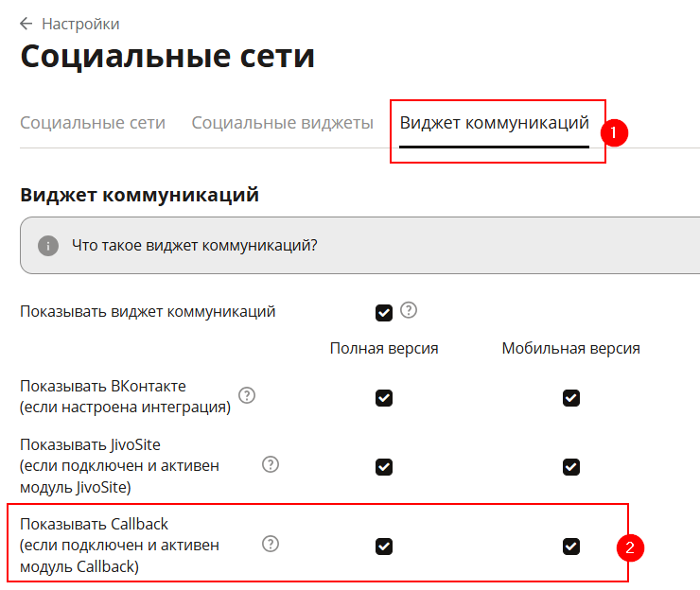Open help icon for 'Показывать JivoSite'
Screen dimensions: 700x590
pos(271,464)
